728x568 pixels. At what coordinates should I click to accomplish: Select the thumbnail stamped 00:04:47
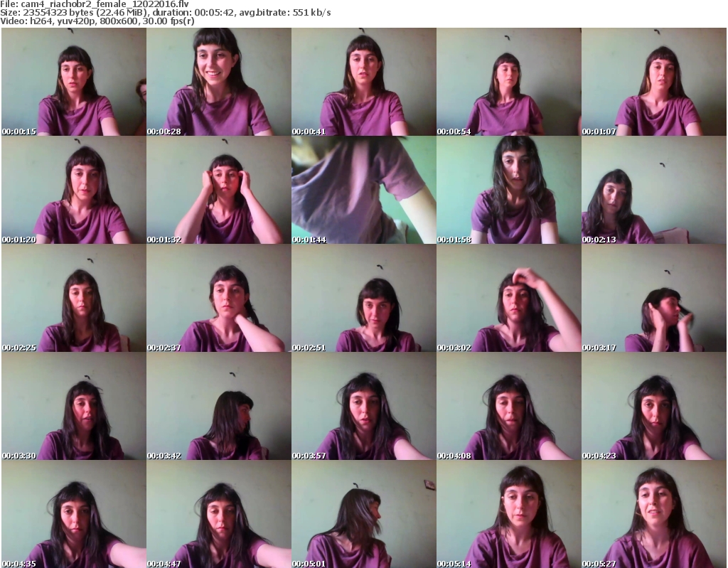coord(219,514)
